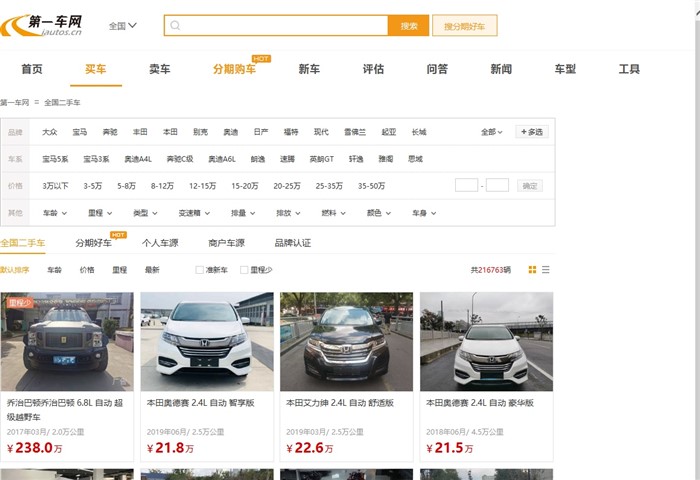Select price range 3万以下
The image size is (700, 480).
point(55,186)
